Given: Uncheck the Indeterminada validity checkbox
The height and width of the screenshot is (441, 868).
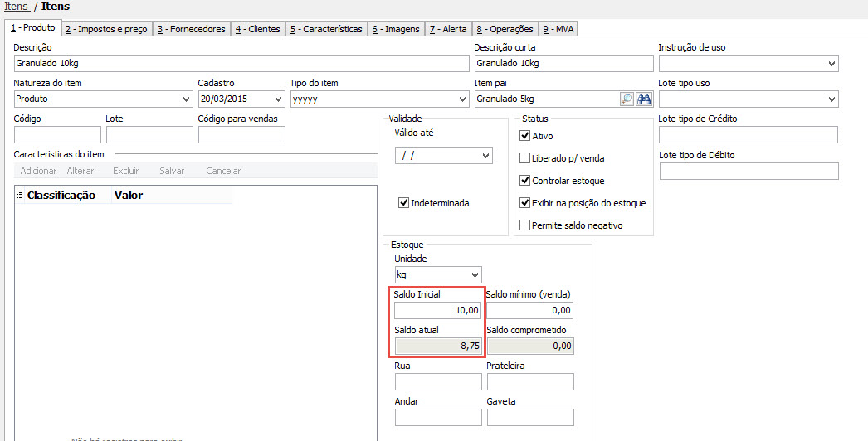Looking at the screenshot, I should [403, 203].
